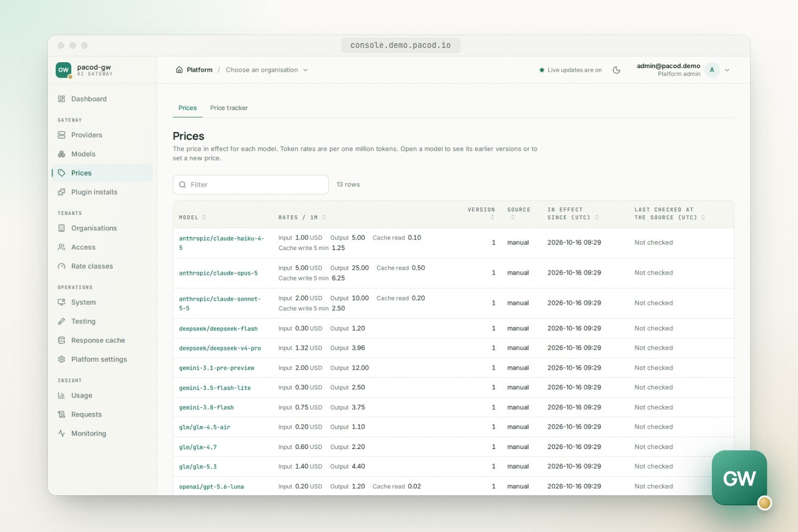Switch to the Price tracker tab
The width and height of the screenshot is (798, 532).
(229, 108)
